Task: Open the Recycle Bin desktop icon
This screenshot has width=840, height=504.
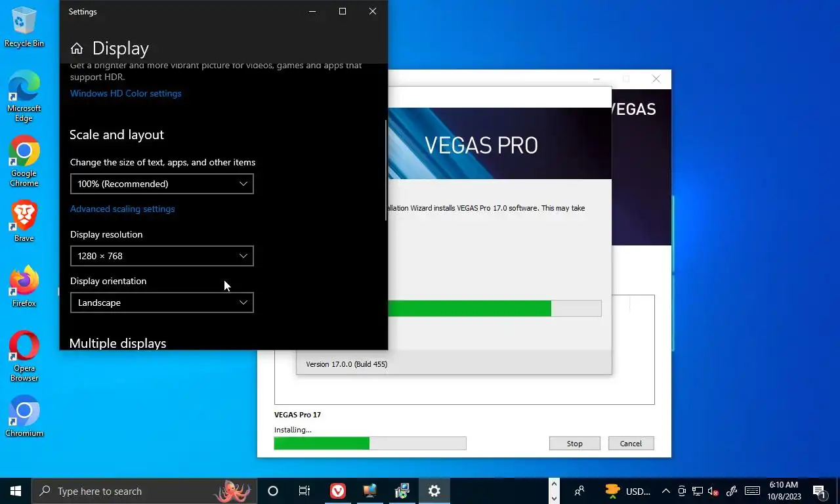Action: coord(24,27)
